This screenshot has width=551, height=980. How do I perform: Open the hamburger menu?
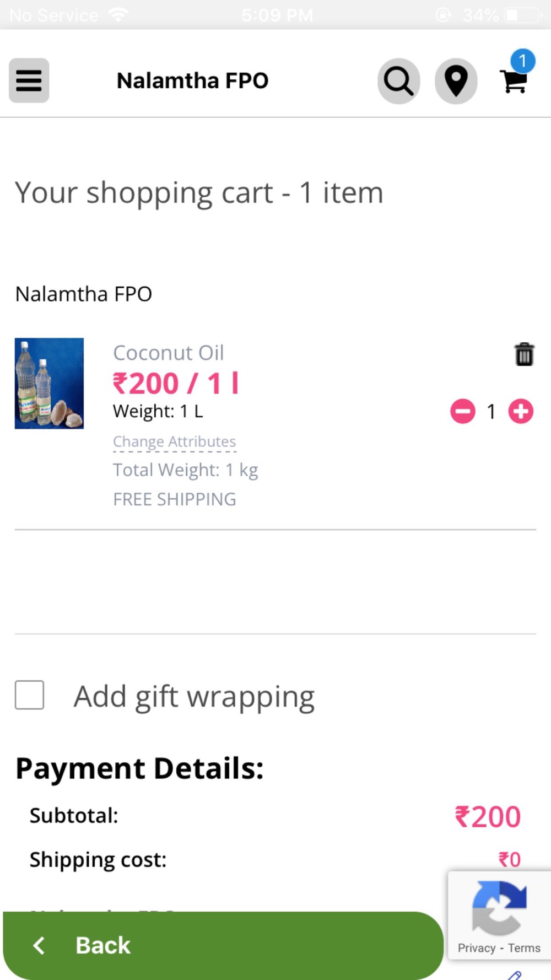coord(29,80)
